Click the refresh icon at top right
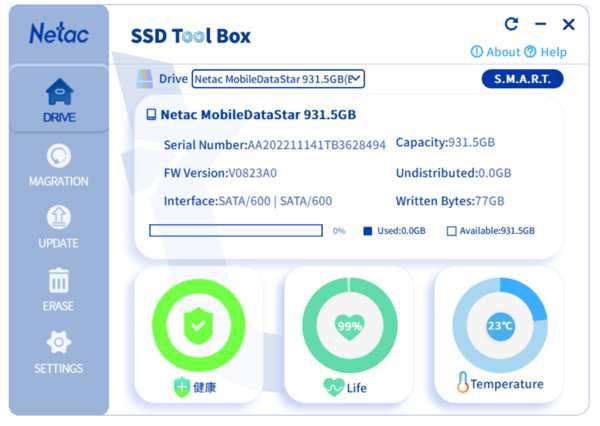Viewport: 600px width, 426px height. tap(512, 24)
